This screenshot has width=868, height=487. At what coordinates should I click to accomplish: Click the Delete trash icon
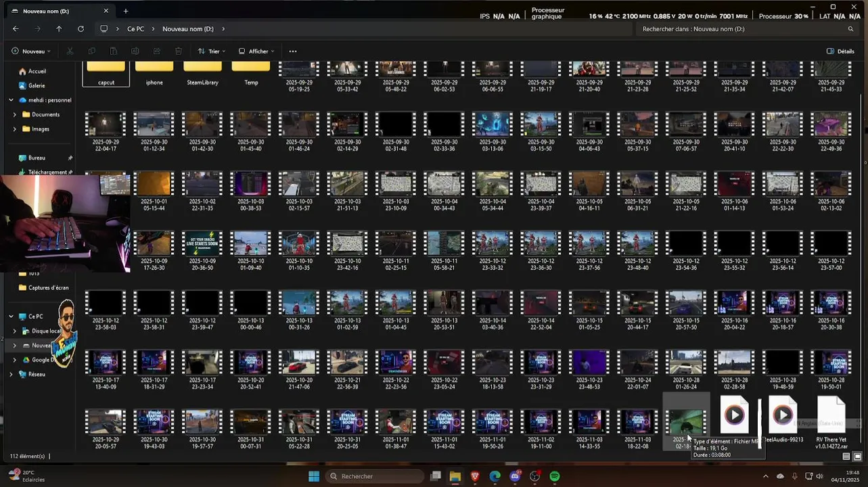[x=179, y=51]
